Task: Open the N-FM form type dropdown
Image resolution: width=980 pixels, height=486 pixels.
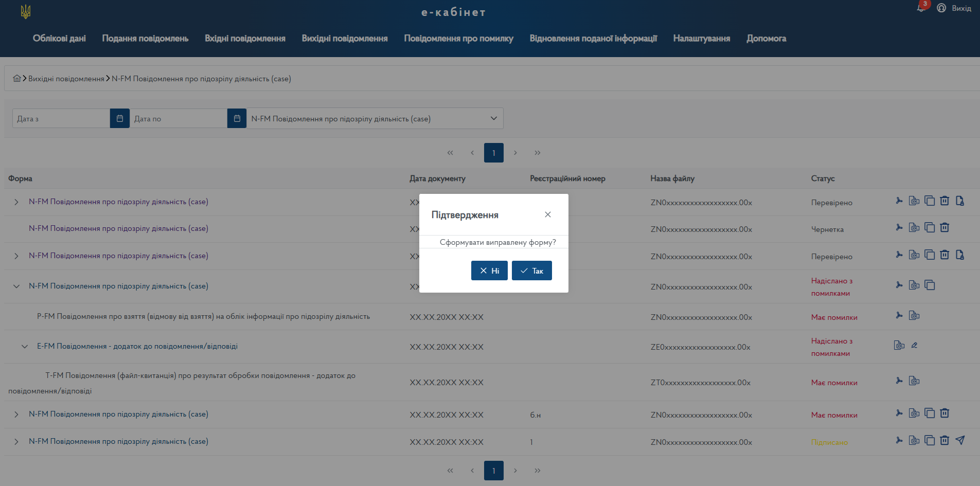Action: [375, 118]
